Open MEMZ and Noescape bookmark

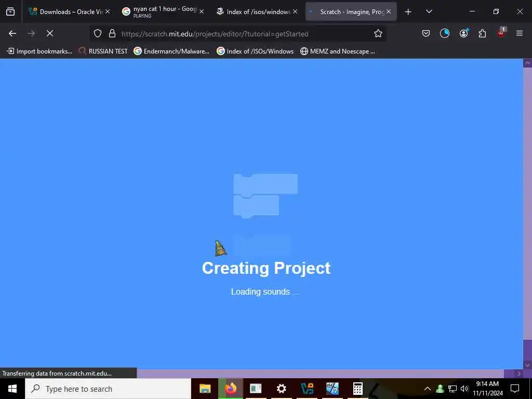(x=338, y=51)
